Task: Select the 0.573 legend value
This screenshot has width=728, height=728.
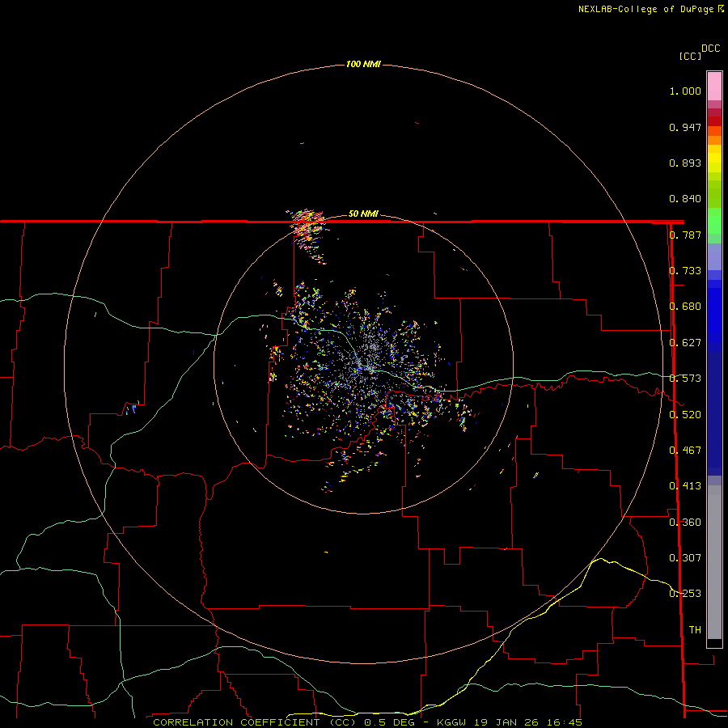Action: tap(685, 379)
